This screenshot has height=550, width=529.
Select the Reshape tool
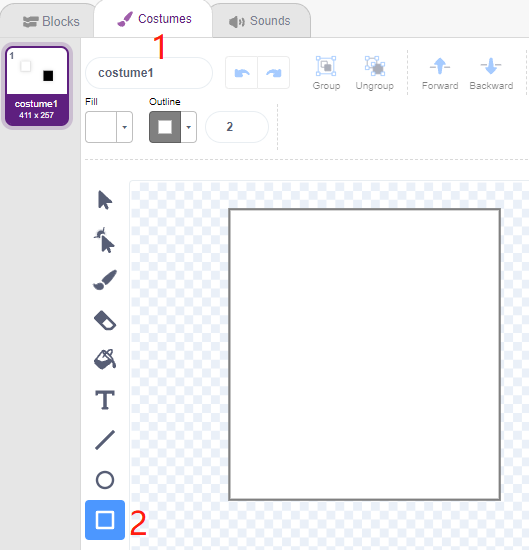coord(105,241)
